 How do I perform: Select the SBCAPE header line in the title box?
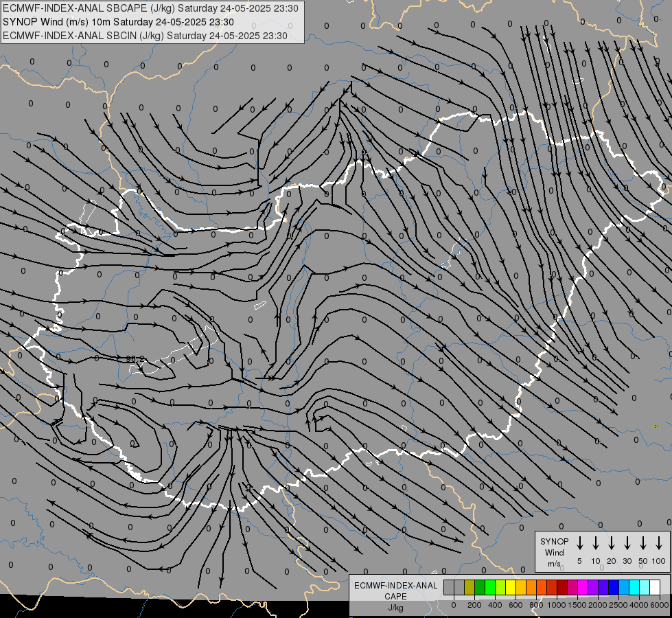pos(150,8)
